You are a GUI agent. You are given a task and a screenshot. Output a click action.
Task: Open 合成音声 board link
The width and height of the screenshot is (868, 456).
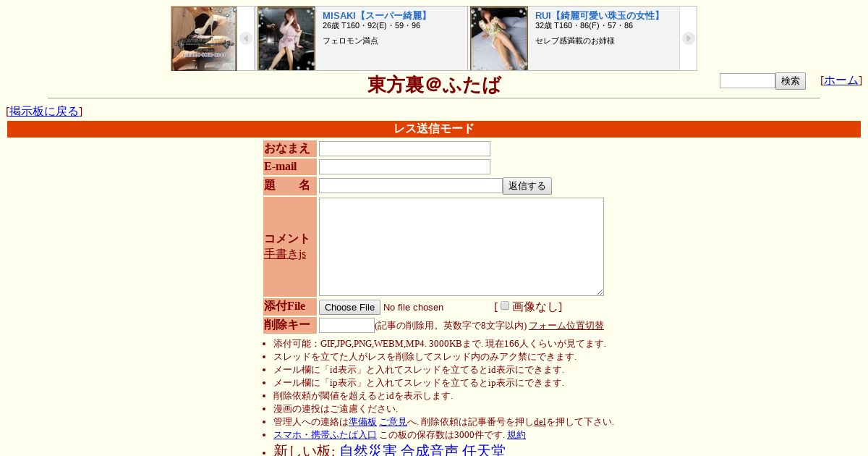tap(430, 451)
